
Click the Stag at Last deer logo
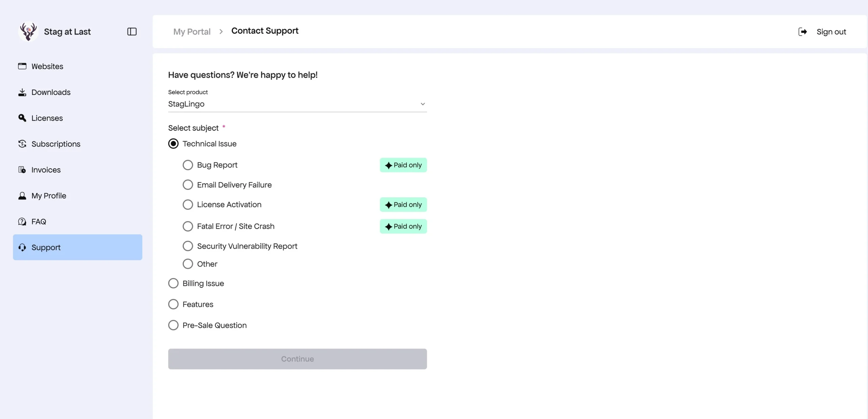click(28, 32)
